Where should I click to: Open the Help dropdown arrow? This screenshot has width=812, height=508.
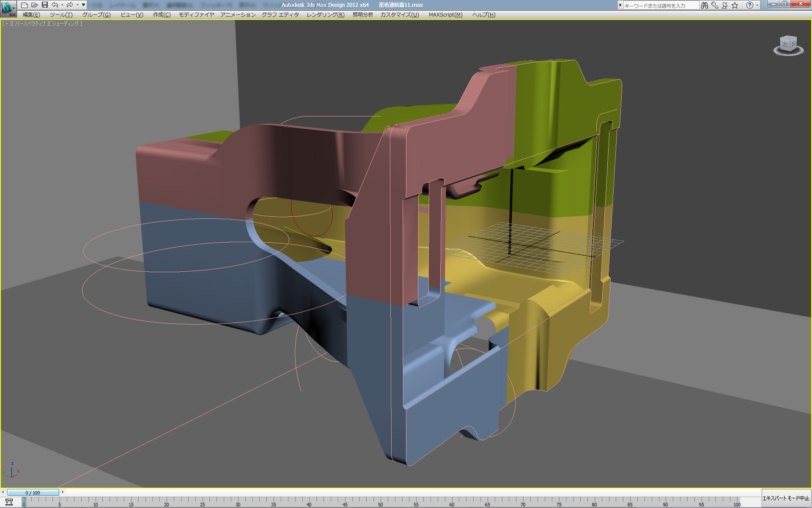tap(757, 5)
